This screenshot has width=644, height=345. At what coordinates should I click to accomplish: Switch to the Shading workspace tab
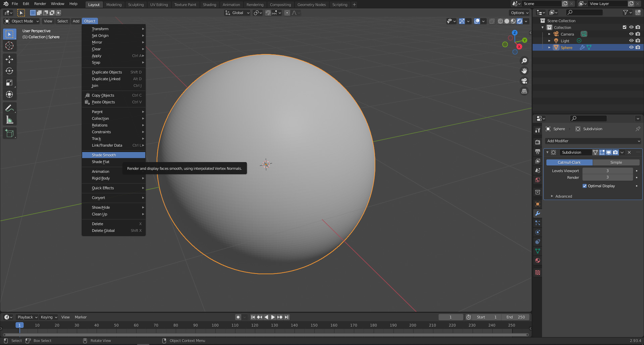coord(209,4)
